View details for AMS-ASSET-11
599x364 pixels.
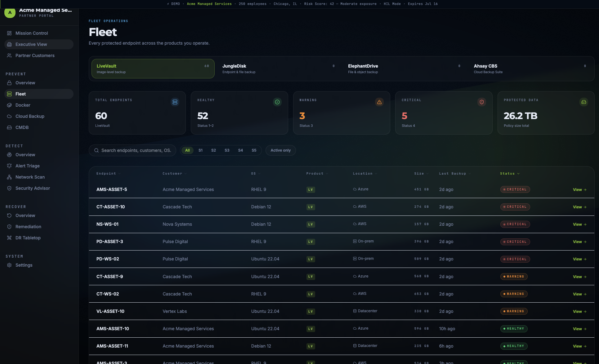pos(579,346)
